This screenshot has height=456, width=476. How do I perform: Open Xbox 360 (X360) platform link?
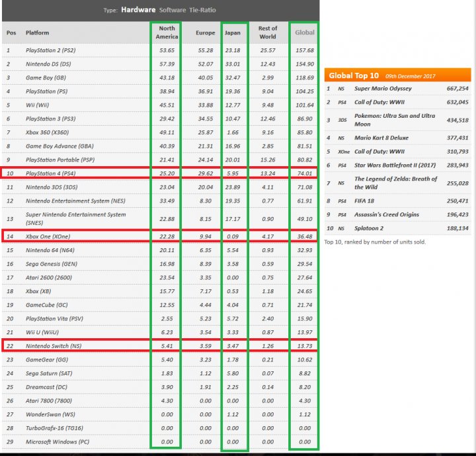click(x=47, y=132)
